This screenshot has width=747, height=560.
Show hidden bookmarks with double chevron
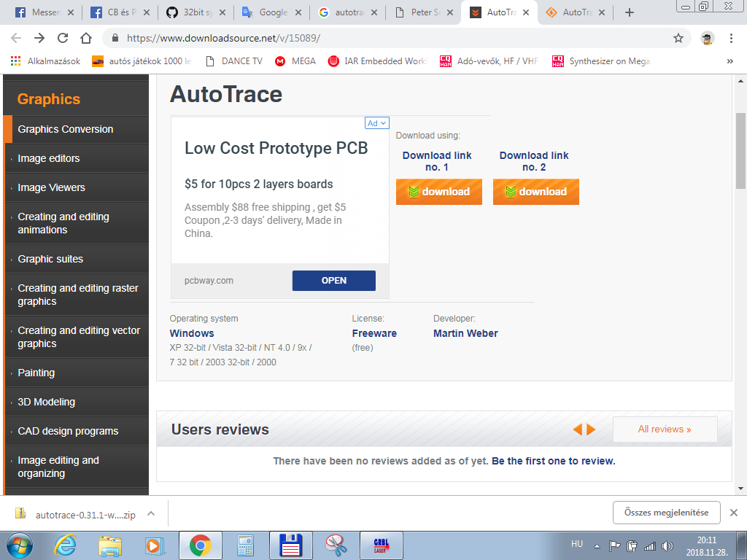pos(729,61)
